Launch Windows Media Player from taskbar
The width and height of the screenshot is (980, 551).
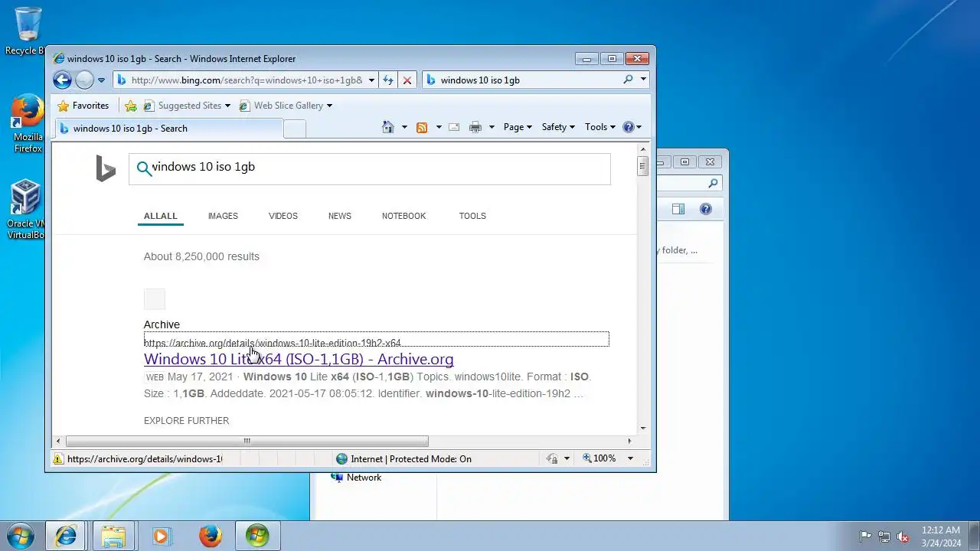(x=161, y=536)
